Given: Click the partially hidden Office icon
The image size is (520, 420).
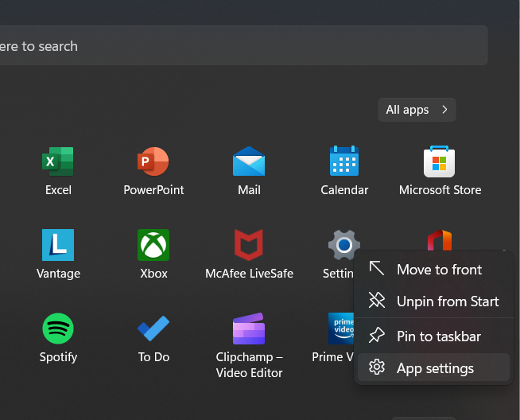Looking at the screenshot, I should point(440,239).
